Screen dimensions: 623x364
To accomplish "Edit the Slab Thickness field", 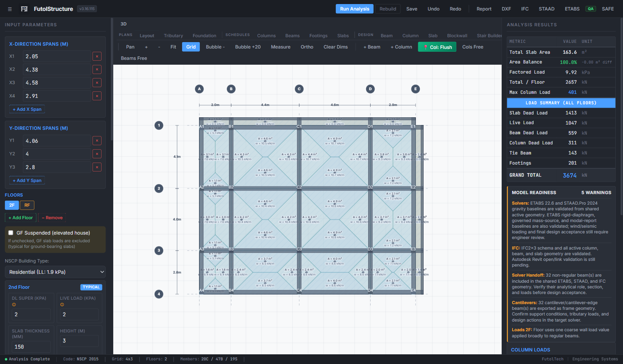I will (31, 347).
